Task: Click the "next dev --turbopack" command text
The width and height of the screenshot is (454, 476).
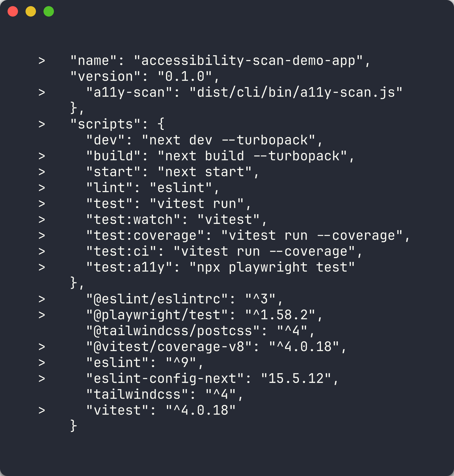Action: coord(228,141)
